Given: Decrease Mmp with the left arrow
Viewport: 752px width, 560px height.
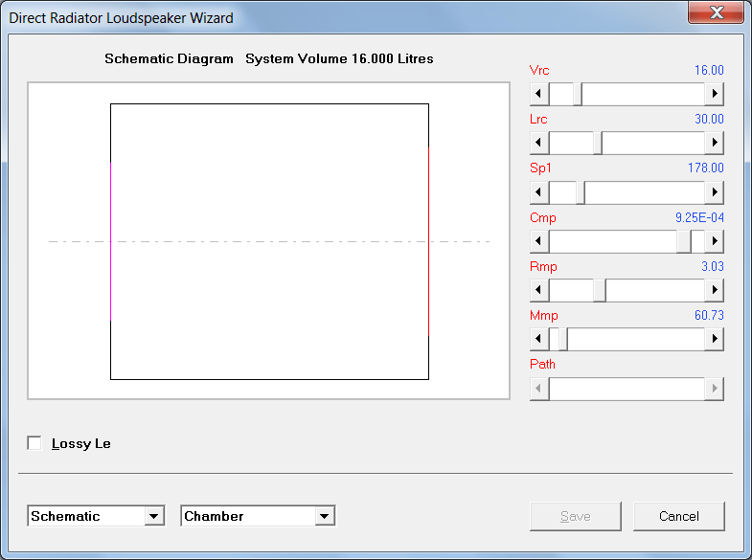Looking at the screenshot, I should (x=539, y=339).
